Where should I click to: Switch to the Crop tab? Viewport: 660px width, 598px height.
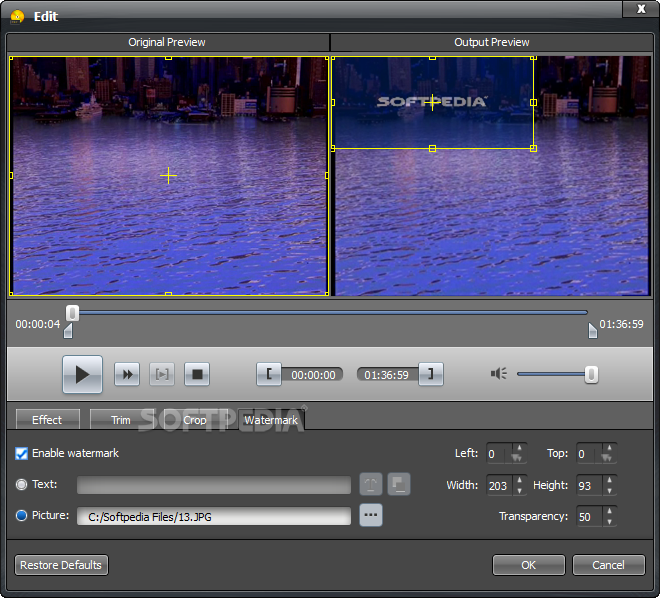195,420
